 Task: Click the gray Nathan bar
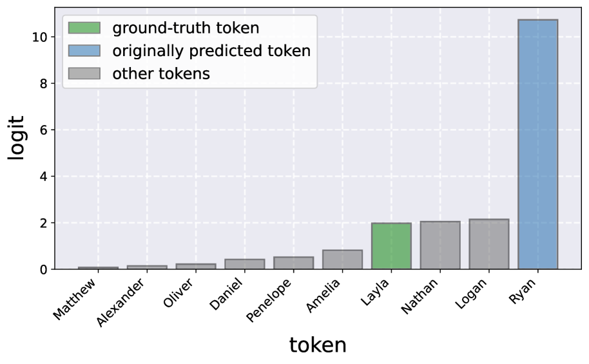point(440,245)
